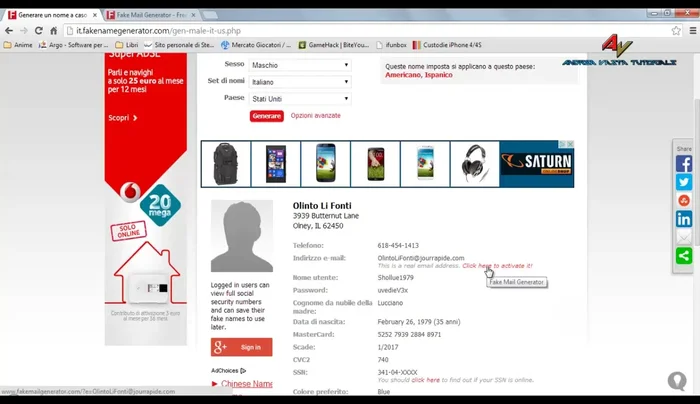Open the Paese country dropdown
Viewport: 700px width, 404px height.
point(301,99)
